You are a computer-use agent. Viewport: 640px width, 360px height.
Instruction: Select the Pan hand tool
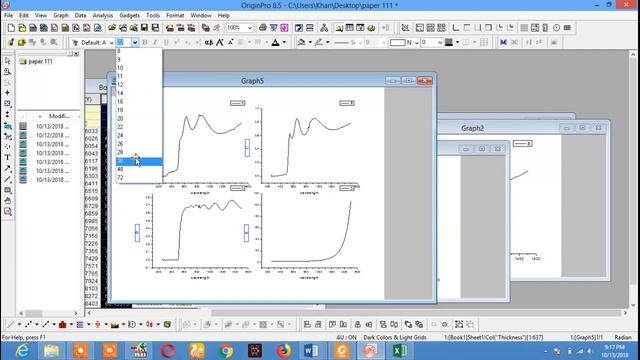tap(7, 200)
